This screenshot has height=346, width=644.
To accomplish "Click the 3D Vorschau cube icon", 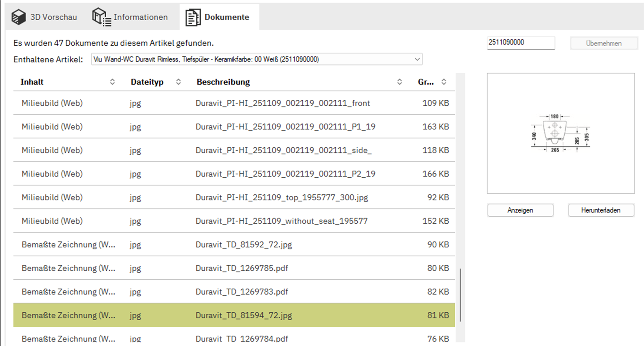I will coord(18,17).
